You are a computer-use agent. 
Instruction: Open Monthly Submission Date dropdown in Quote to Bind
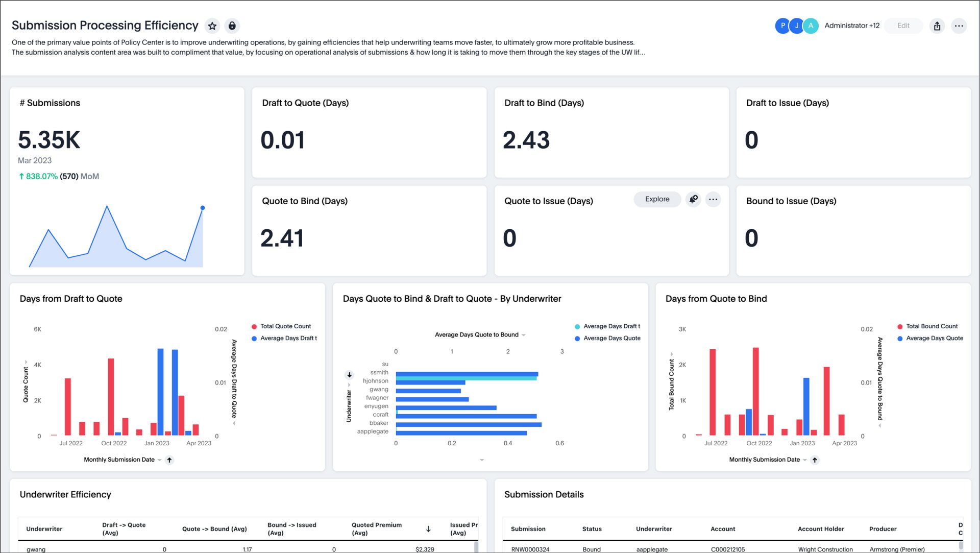[x=805, y=460]
